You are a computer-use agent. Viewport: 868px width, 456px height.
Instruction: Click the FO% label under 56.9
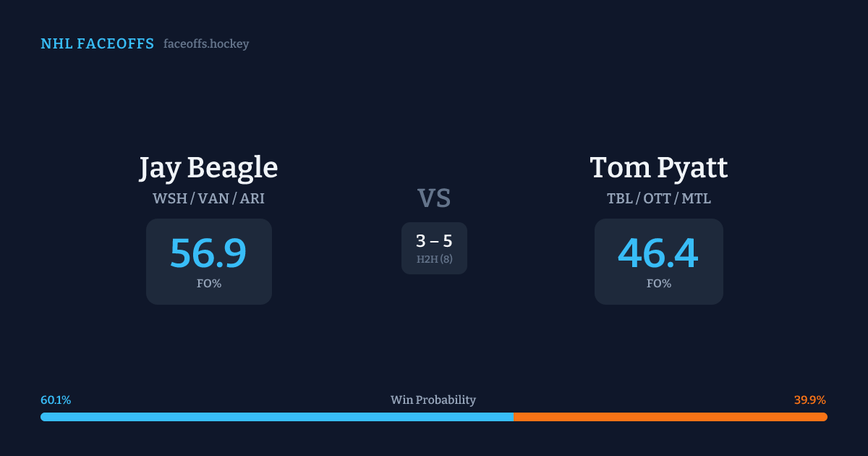click(208, 284)
